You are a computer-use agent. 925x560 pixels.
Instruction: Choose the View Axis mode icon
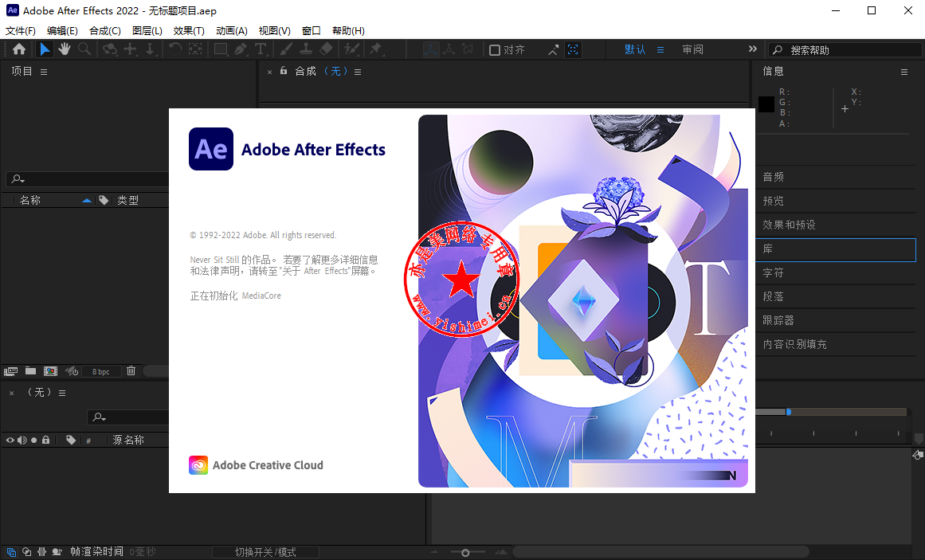coord(468,49)
